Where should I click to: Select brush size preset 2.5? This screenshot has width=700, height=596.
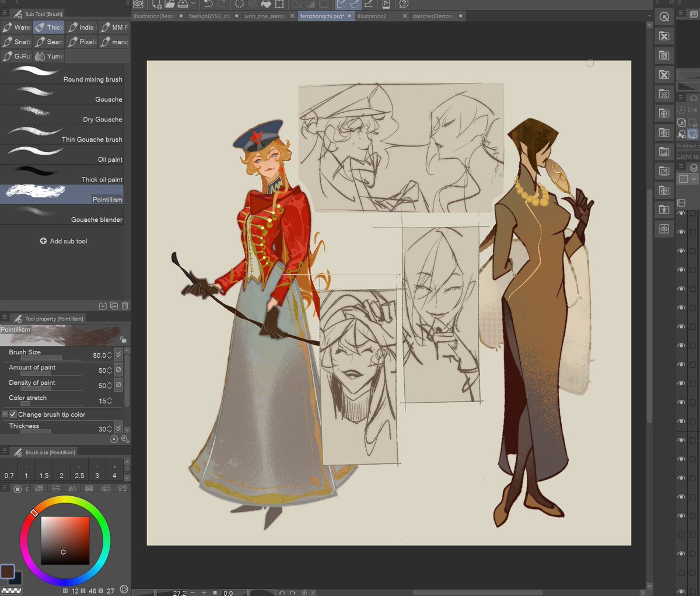[x=79, y=470]
